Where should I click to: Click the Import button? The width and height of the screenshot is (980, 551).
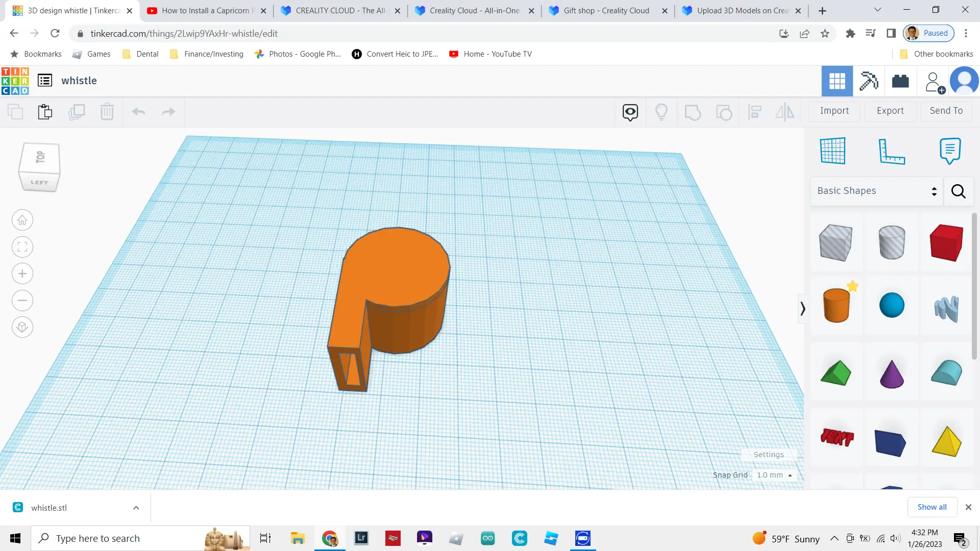[x=834, y=111]
